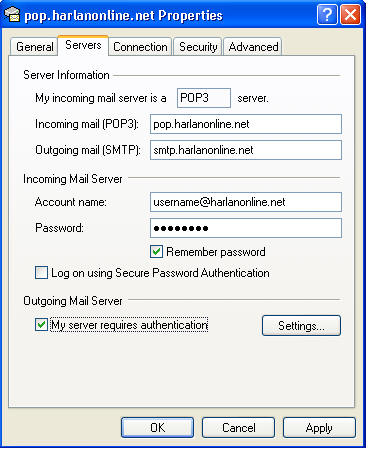Click the question mark Help button
The width and height of the screenshot is (369, 451).
point(327,15)
